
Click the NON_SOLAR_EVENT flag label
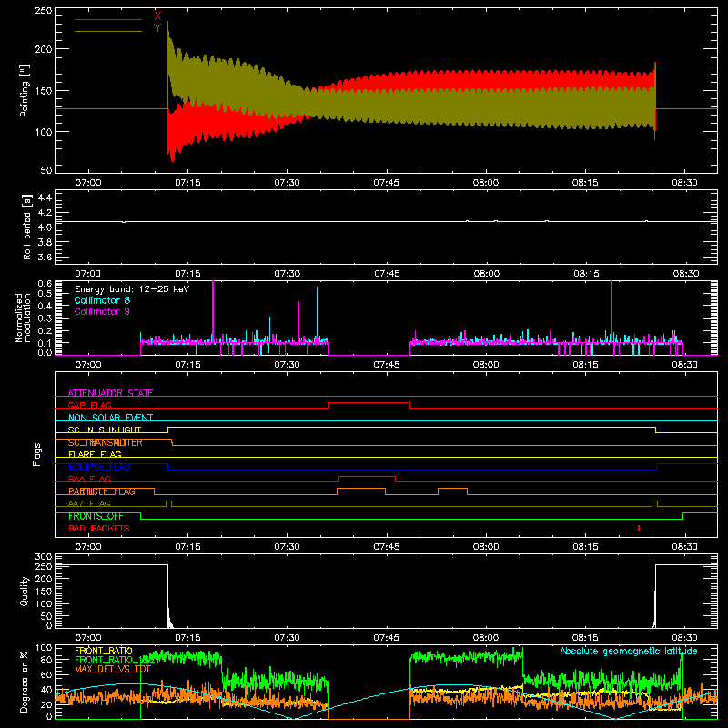[x=110, y=418]
